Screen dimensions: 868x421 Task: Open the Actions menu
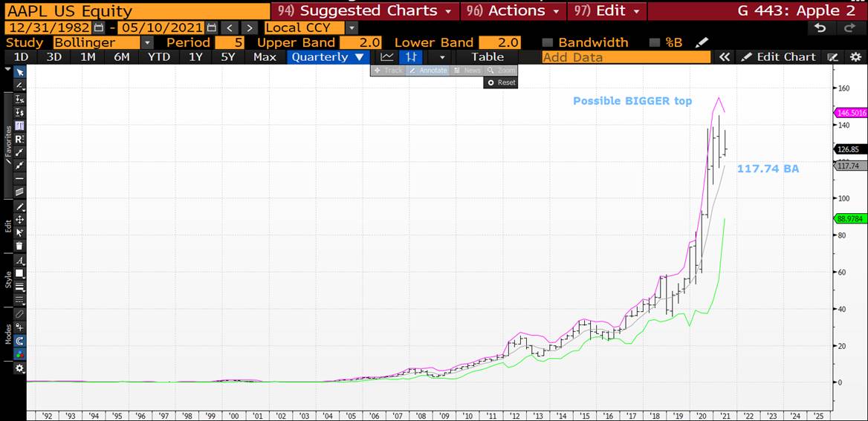(x=513, y=10)
